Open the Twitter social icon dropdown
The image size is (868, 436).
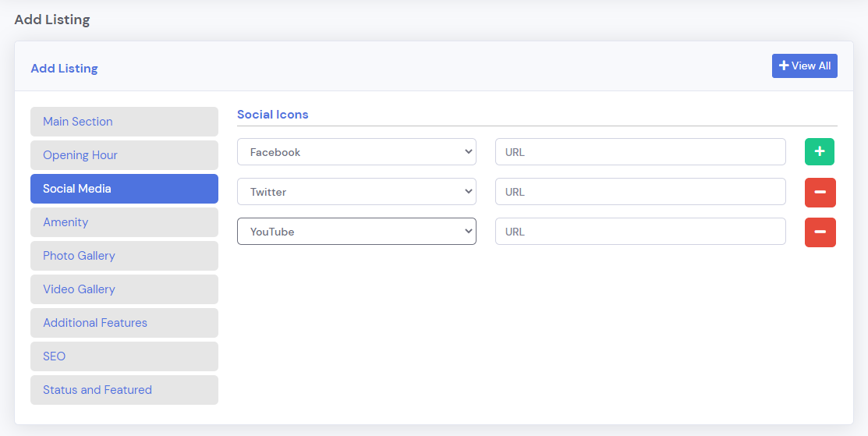point(356,192)
